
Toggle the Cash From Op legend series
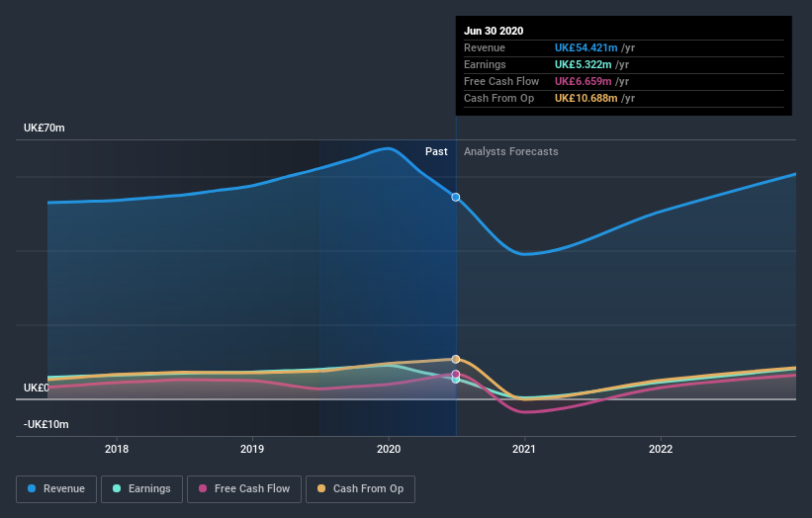coord(360,489)
